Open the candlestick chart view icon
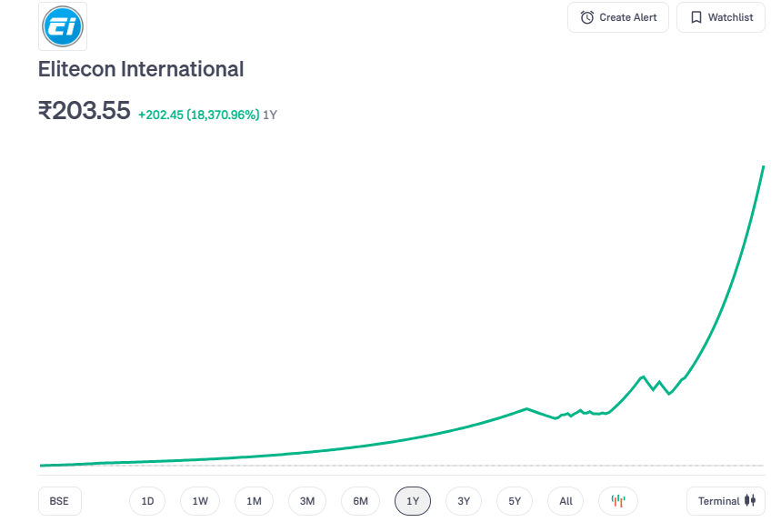Image resolution: width=781 pixels, height=532 pixels. [617, 501]
